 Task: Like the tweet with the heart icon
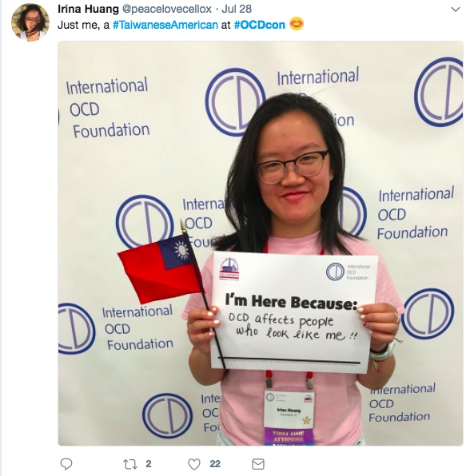pyautogui.click(x=194, y=464)
